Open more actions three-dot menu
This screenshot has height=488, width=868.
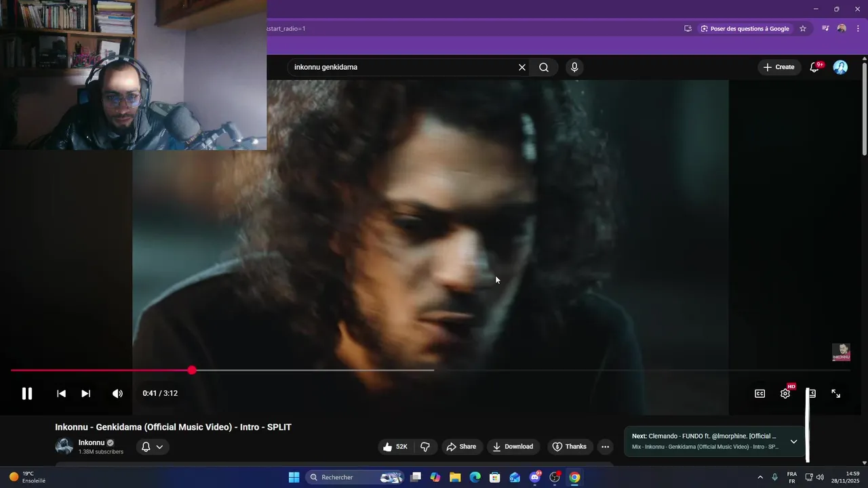tap(605, 447)
